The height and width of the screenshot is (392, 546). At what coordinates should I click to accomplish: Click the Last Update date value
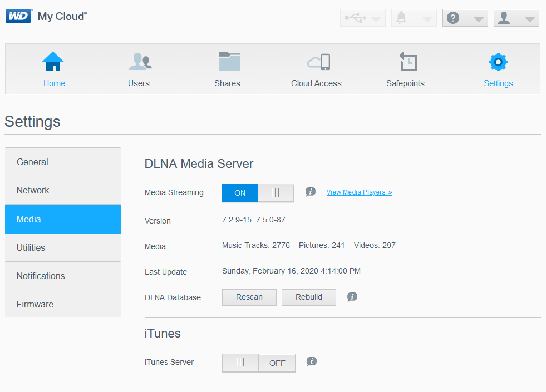292,271
